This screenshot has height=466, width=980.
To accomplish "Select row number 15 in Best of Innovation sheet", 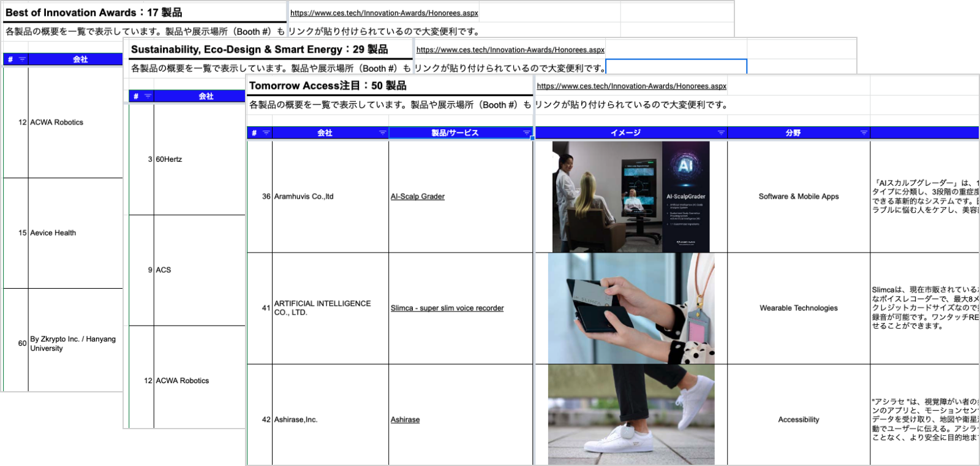I will point(16,233).
